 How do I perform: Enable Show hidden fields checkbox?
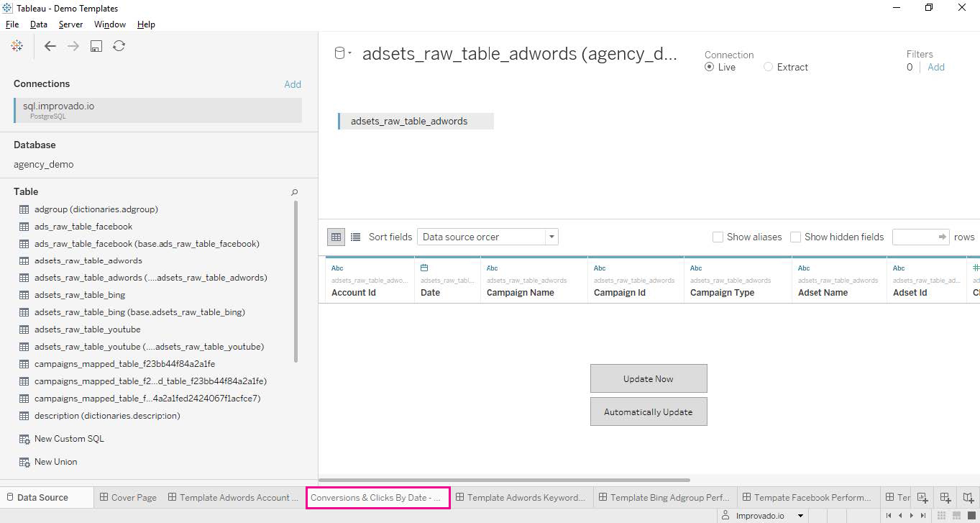click(795, 237)
